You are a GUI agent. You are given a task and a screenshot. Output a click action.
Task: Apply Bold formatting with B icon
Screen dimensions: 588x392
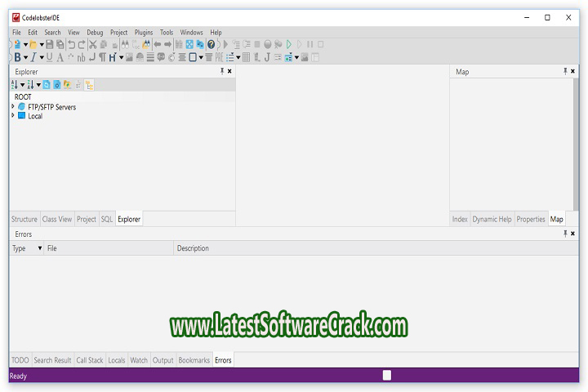(16, 57)
